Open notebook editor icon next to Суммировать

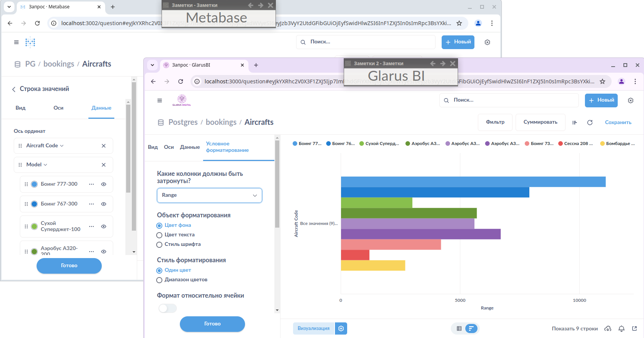(575, 123)
